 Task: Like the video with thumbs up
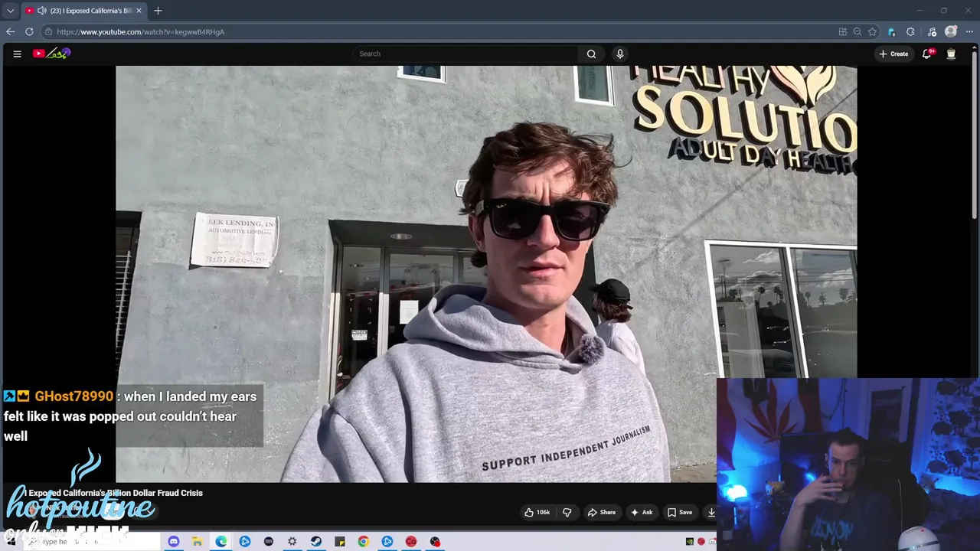[537, 513]
